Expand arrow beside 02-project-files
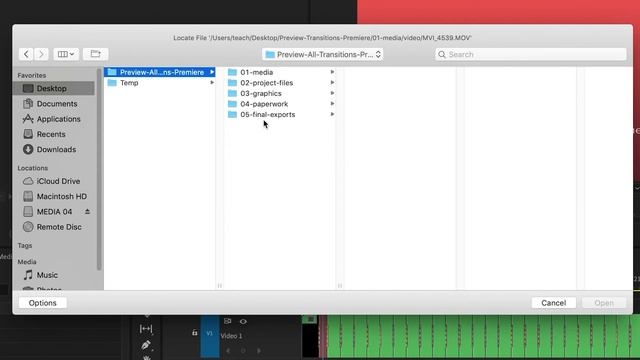Image resolution: width=640 pixels, height=360 pixels. 332,82
